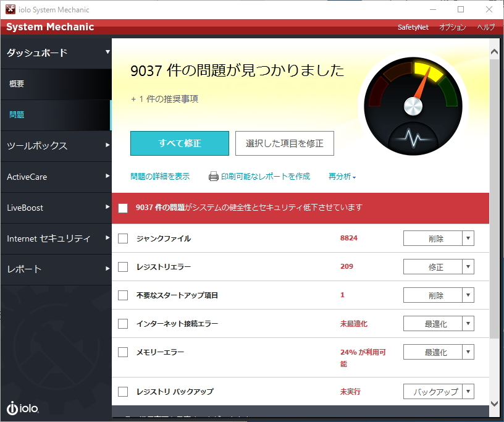This screenshot has height=422, width=504.
Task: Select all 9037 problems checkbox
Action: [123, 208]
